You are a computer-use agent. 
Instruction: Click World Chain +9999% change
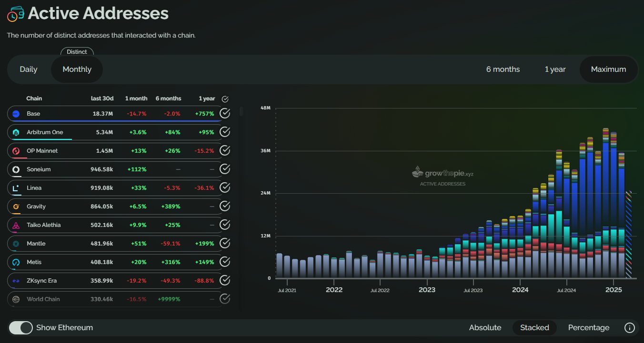(170, 299)
